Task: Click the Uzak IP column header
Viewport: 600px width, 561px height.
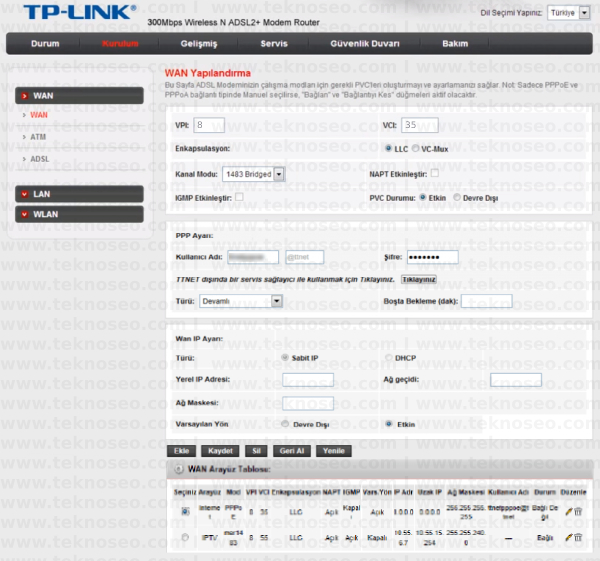Action: point(429,492)
